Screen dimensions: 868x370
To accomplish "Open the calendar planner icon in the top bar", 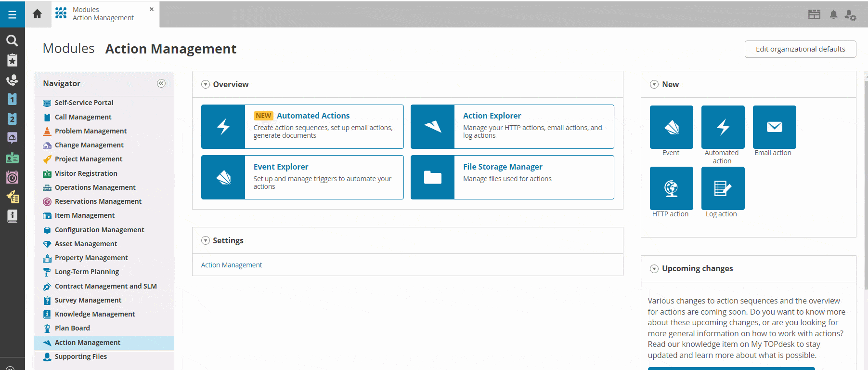I will click(x=814, y=14).
